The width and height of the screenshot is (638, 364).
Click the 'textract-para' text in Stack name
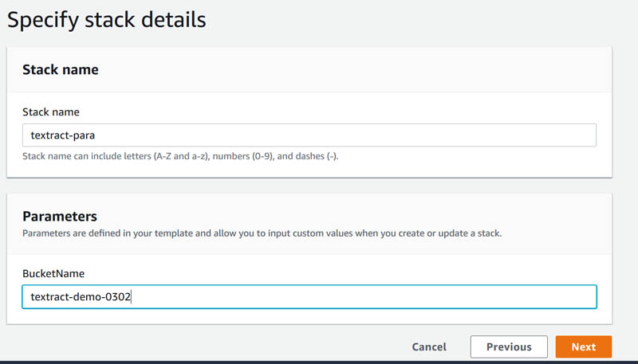[x=63, y=135]
